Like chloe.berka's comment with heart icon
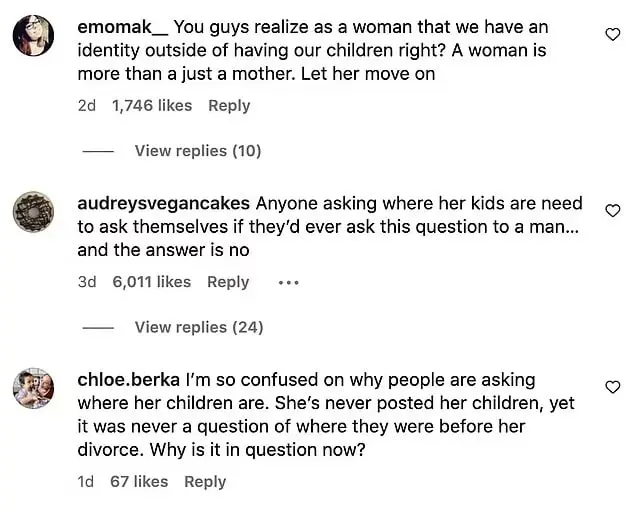The height and width of the screenshot is (509, 630). click(x=612, y=387)
